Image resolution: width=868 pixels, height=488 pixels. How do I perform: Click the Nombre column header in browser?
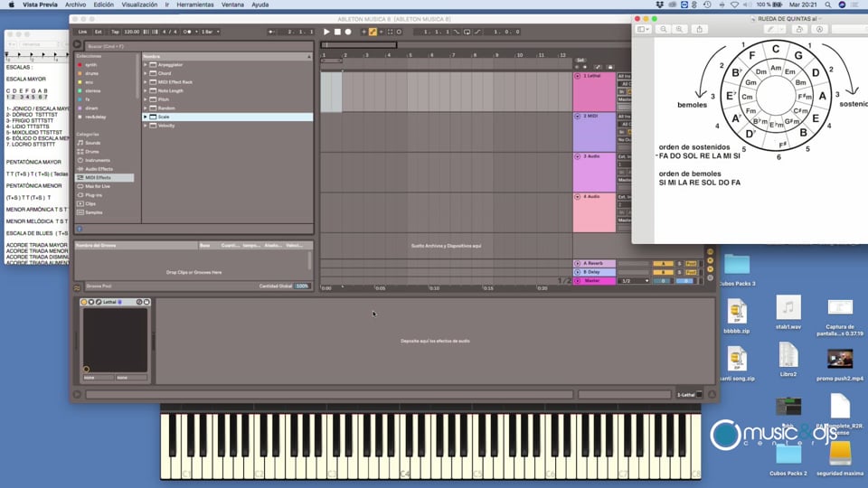(227, 56)
